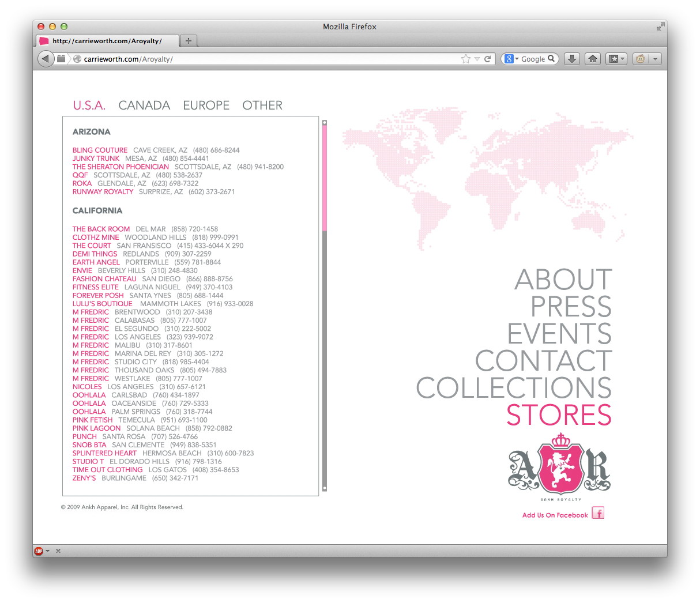Click the address bar URL field
This screenshot has width=700, height=603.
click(x=271, y=59)
